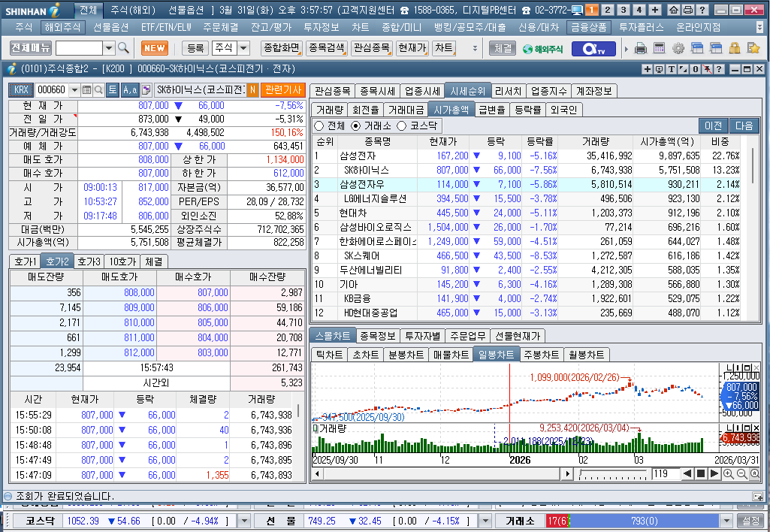Zoom in on chart with plus magnifier
Image resolution: width=770 pixels, height=532 pixels.
coord(728,473)
